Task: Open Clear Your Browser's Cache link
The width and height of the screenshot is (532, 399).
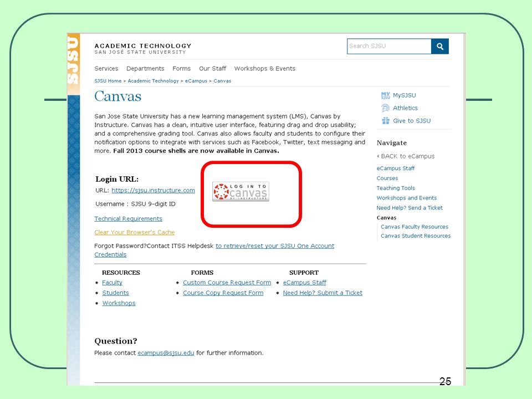Action: tap(134, 232)
